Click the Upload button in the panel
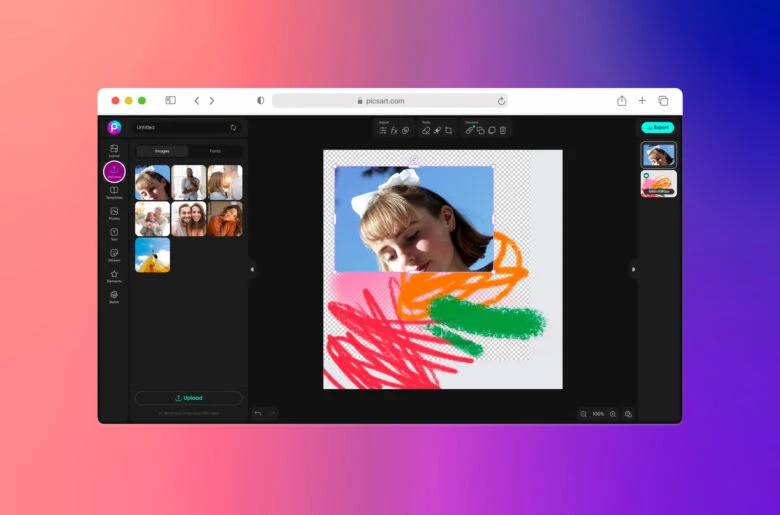The width and height of the screenshot is (780, 515). click(188, 398)
